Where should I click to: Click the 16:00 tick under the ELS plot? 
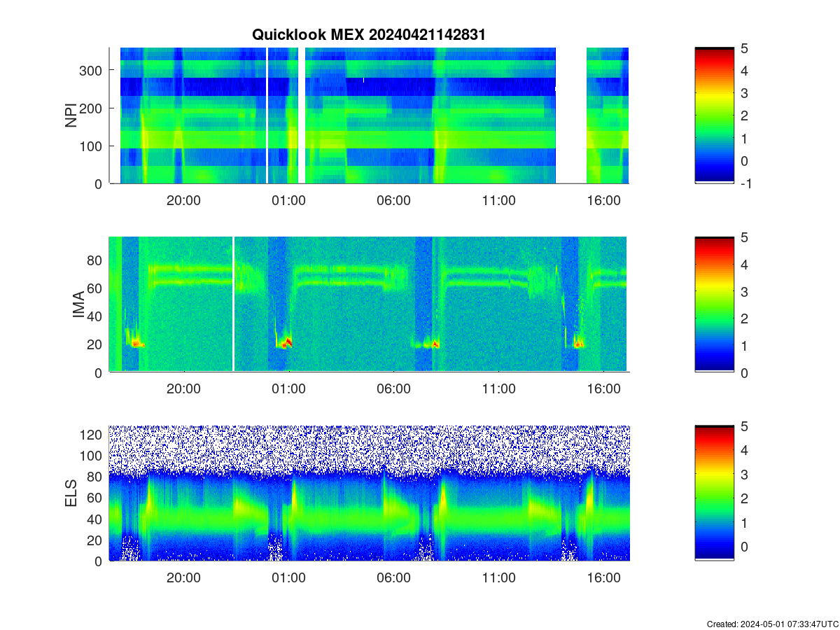(603, 578)
